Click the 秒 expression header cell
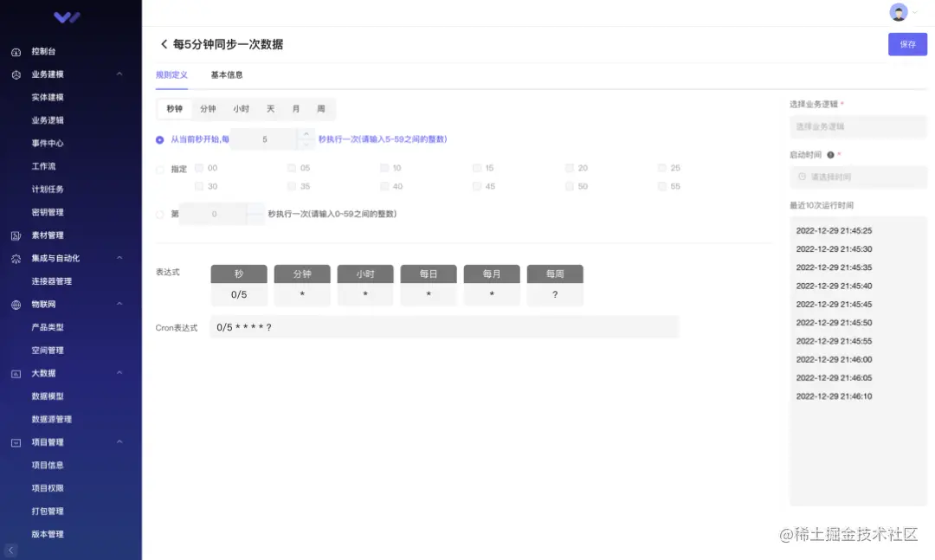 tap(239, 274)
